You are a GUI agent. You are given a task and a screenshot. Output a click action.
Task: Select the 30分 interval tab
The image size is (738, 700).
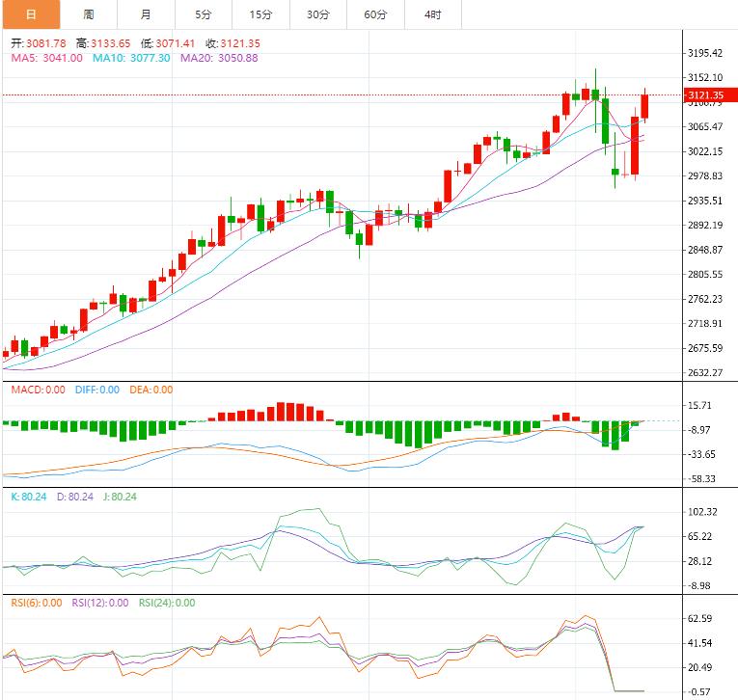point(317,14)
